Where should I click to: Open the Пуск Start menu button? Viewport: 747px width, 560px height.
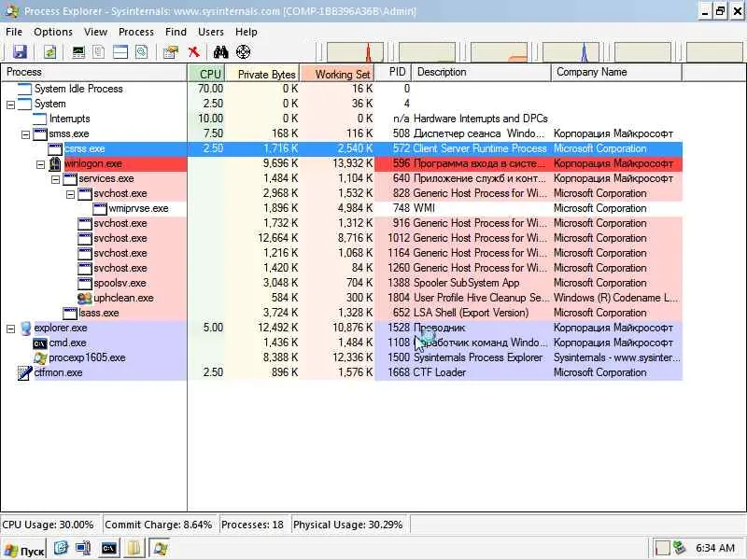24,550
